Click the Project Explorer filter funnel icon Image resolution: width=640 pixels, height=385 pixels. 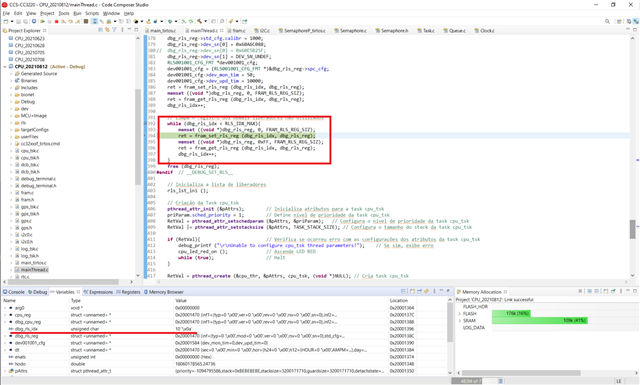click(114, 30)
